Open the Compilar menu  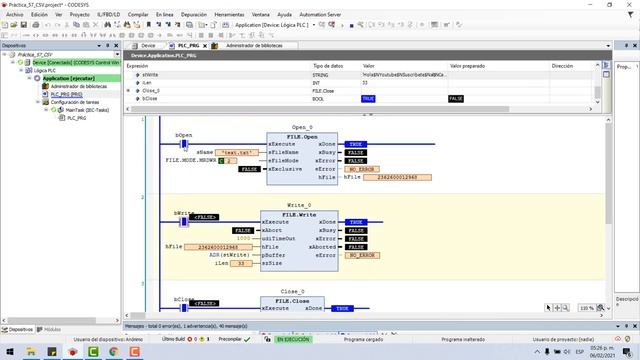[x=138, y=14]
